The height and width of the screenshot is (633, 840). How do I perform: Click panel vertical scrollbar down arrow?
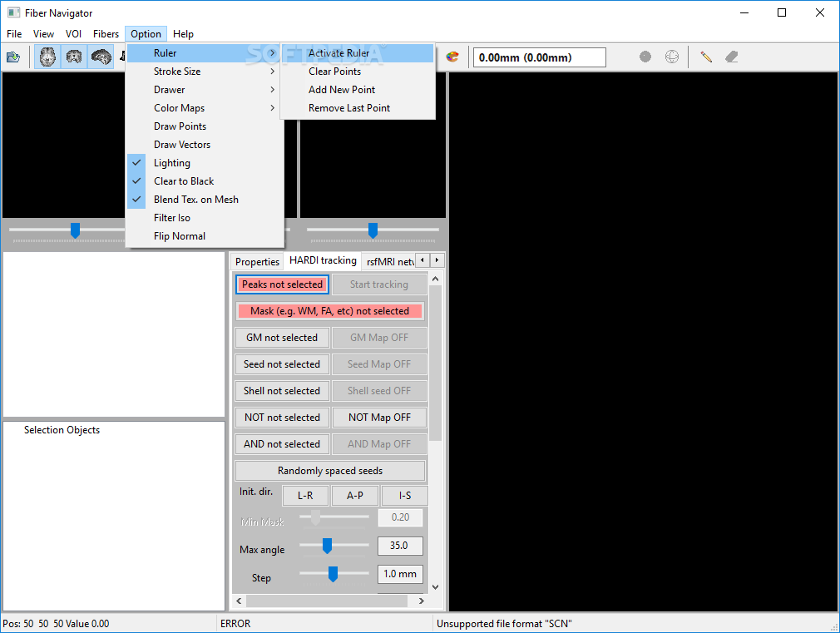point(436,587)
